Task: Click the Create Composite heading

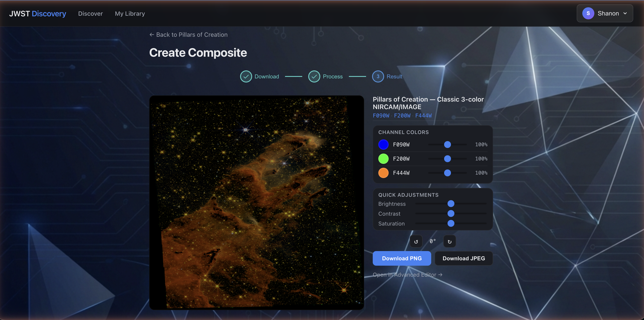Action: 198,53
